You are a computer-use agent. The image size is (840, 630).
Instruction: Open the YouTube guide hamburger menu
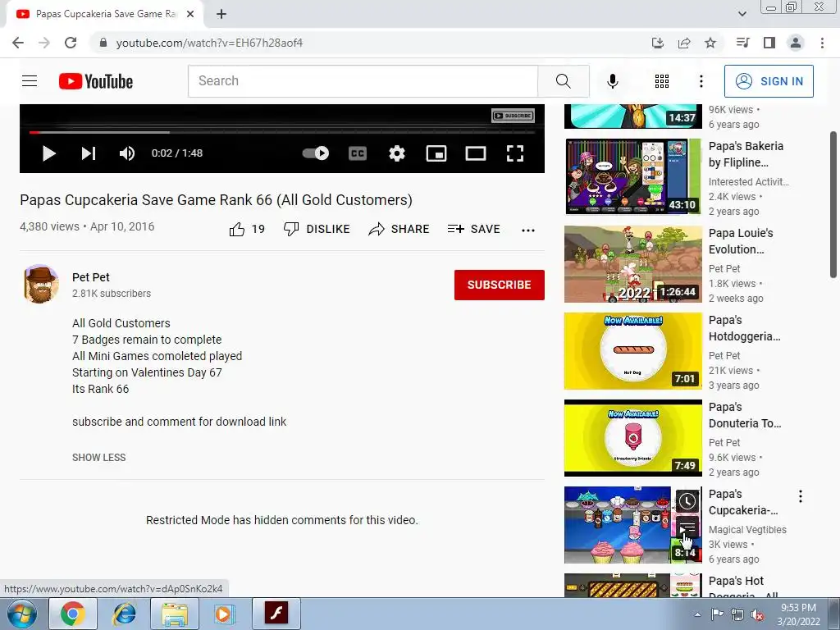click(x=30, y=81)
